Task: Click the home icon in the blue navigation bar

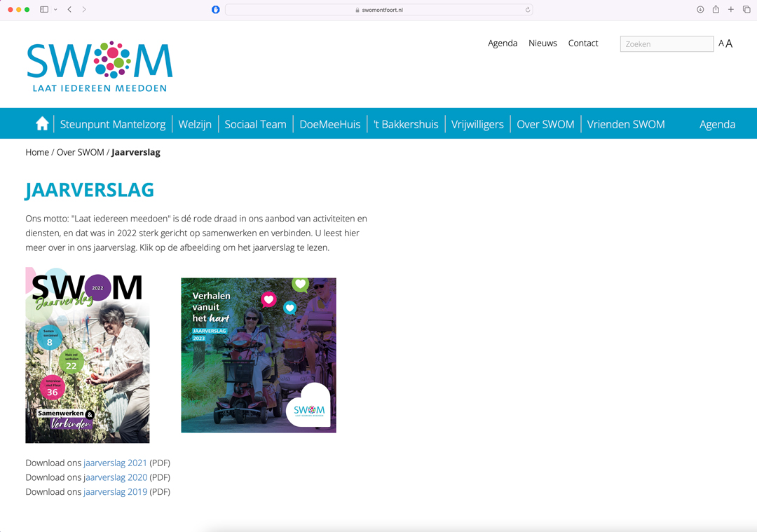Action: [42, 123]
